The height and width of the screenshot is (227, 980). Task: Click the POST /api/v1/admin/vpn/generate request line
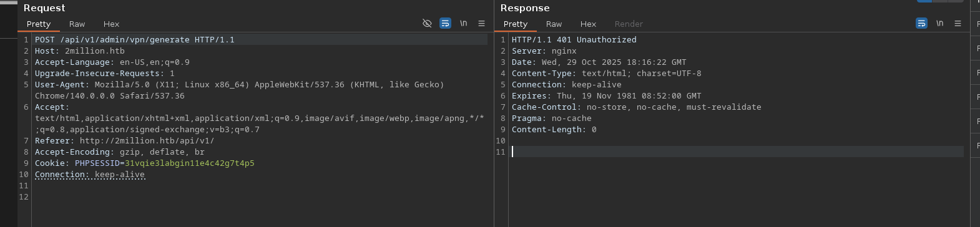click(135, 39)
